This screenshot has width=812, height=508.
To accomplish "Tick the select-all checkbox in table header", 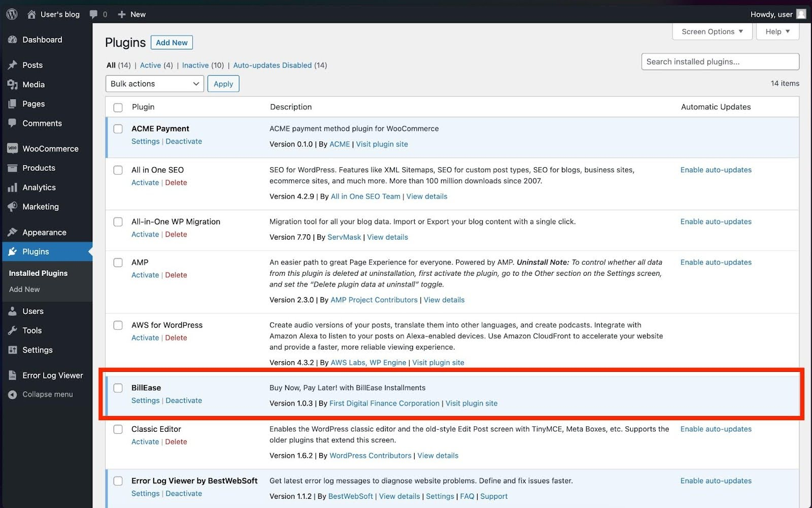I will click(x=118, y=108).
